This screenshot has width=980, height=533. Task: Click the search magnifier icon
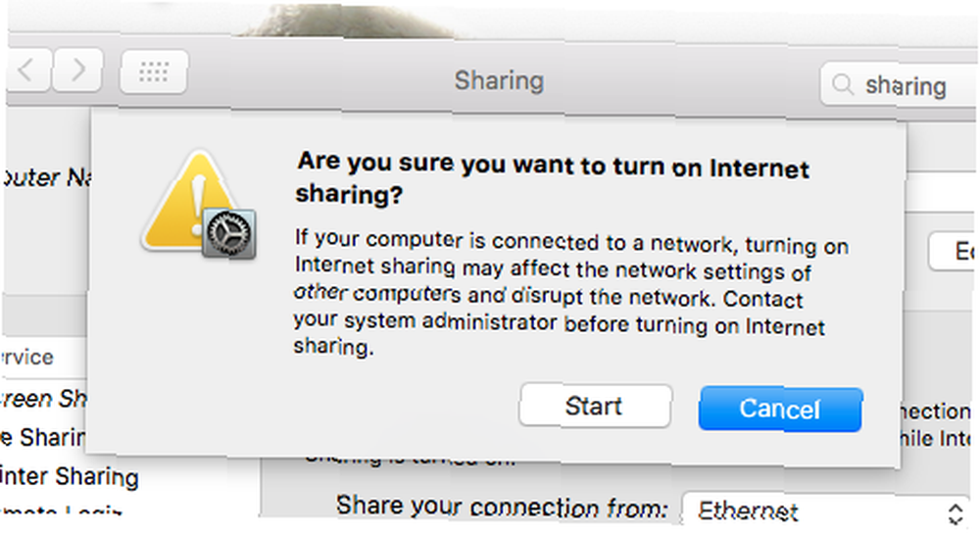point(843,83)
